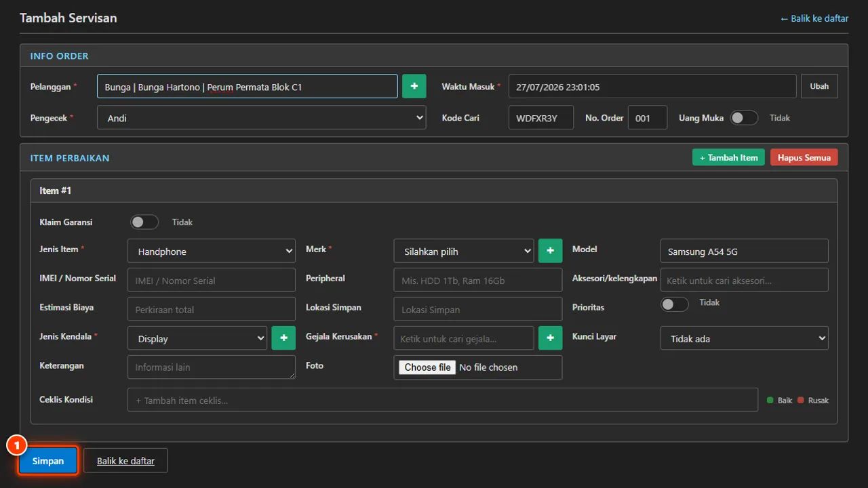Screen dimensions: 868x488
Task: Click Ubah next to Waktu Masuk
Action: pyautogui.click(x=819, y=86)
